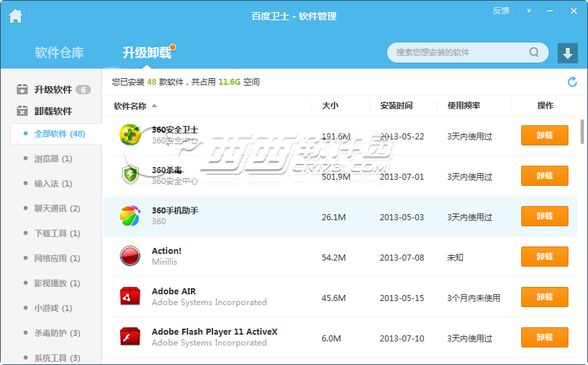Click the 360杀毒 shield icon

coord(130,175)
